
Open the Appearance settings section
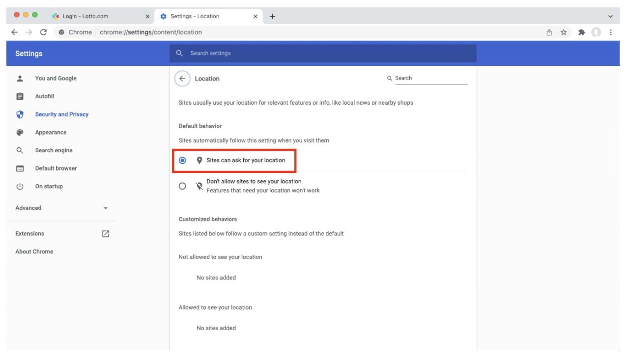[x=51, y=133]
